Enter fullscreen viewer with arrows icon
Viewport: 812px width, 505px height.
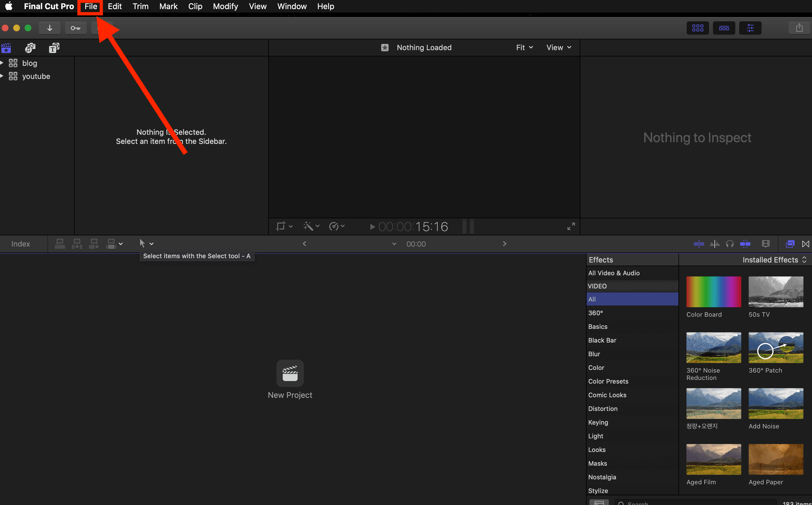[x=571, y=227]
